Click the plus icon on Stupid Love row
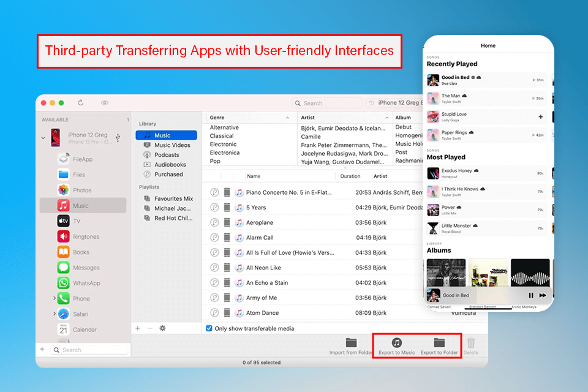 pos(540,116)
